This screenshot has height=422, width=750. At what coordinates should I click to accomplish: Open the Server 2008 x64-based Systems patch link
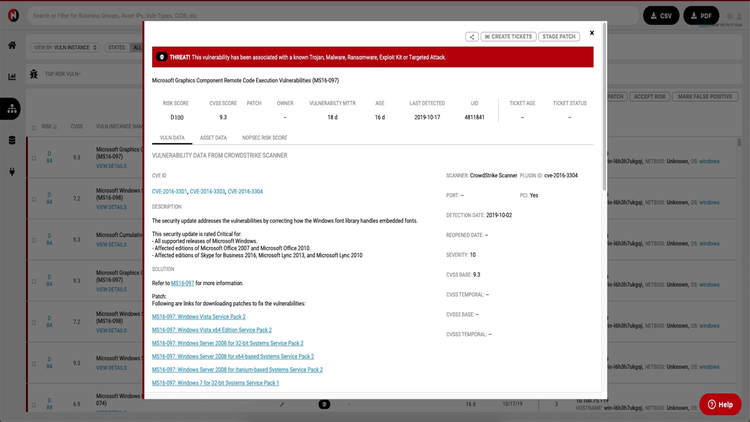click(232, 356)
